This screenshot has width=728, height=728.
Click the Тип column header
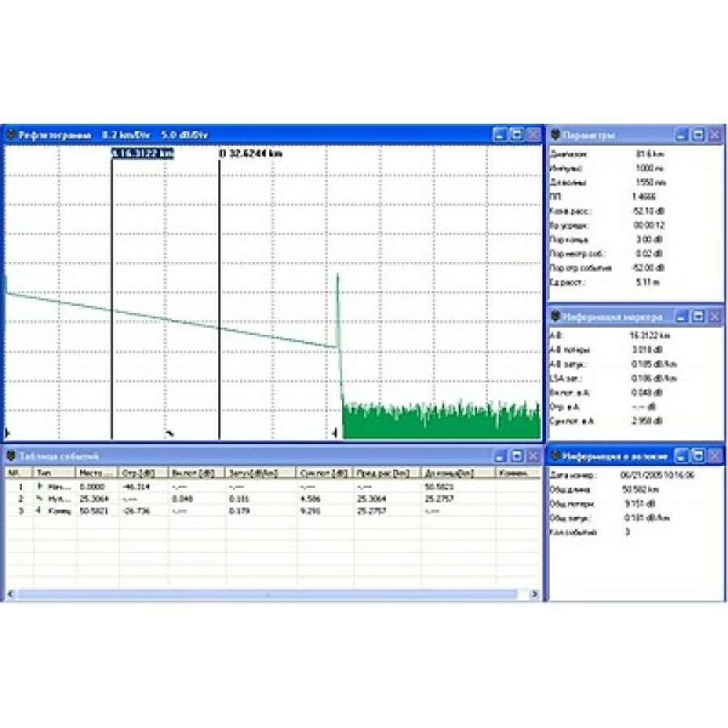(54, 472)
